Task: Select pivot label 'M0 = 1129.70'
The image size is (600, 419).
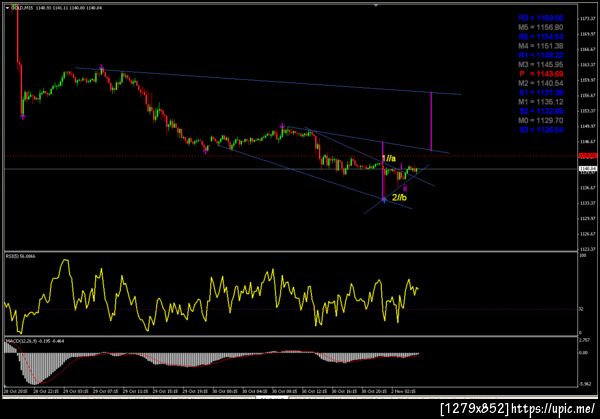Action: coord(540,121)
